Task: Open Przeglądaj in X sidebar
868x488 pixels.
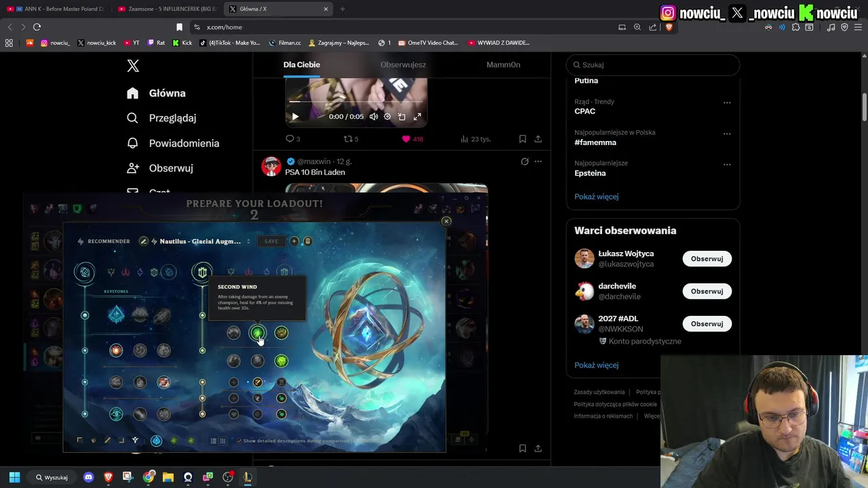Action: 162,118
